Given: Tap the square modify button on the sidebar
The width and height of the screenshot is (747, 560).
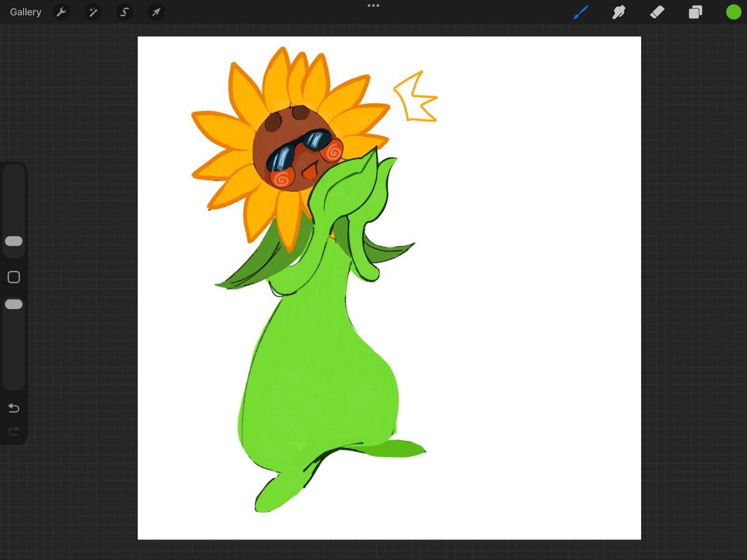Looking at the screenshot, I should point(14,277).
